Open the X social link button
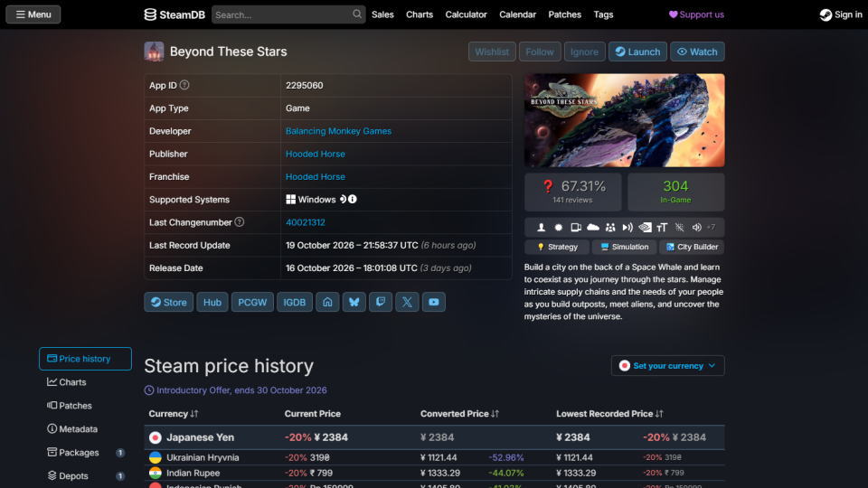 407,302
